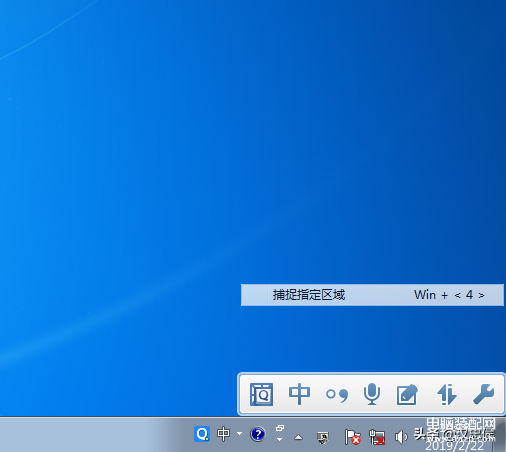This screenshot has width=506, height=452.
Task: Open voice input microphone
Action: (x=372, y=394)
